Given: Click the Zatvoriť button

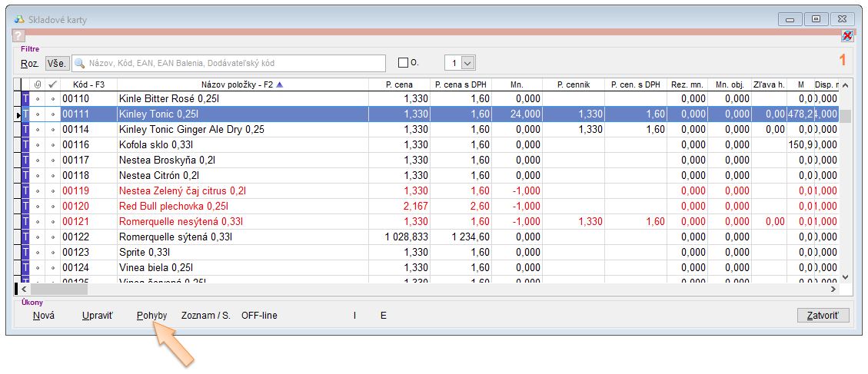Looking at the screenshot, I should [823, 316].
